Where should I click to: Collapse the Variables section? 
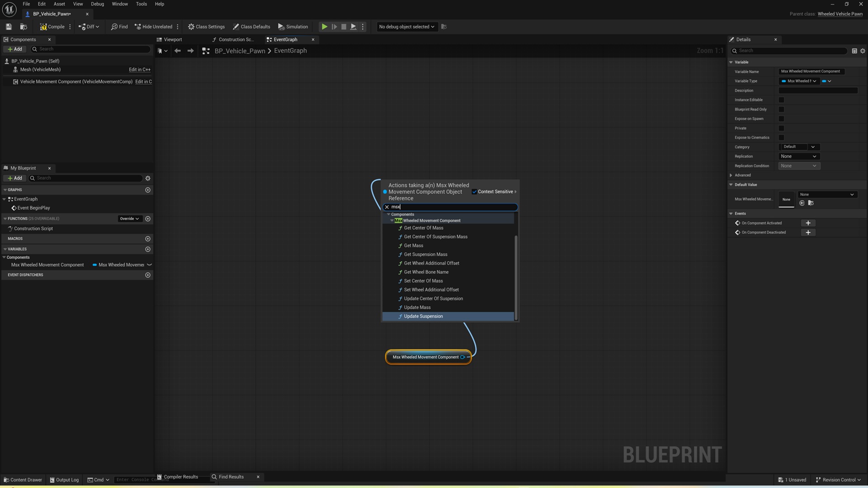(5, 249)
